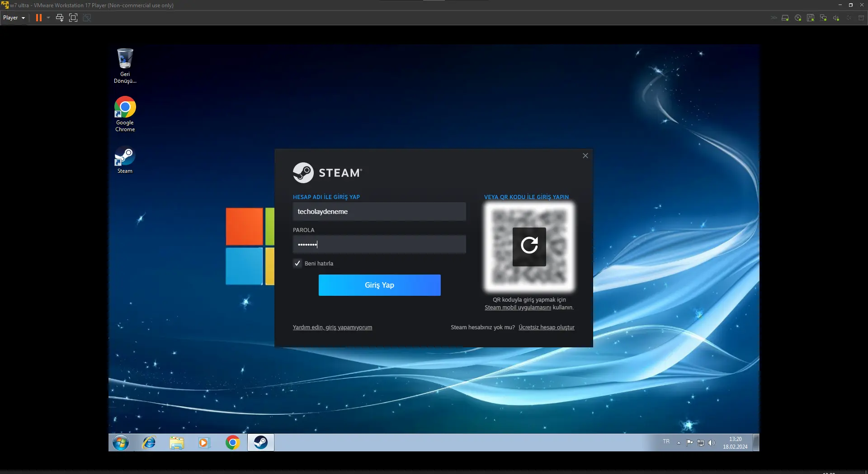The width and height of the screenshot is (868, 474).
Task: Click the taskbar clock showing 13:20
Action: coord(735,443)
